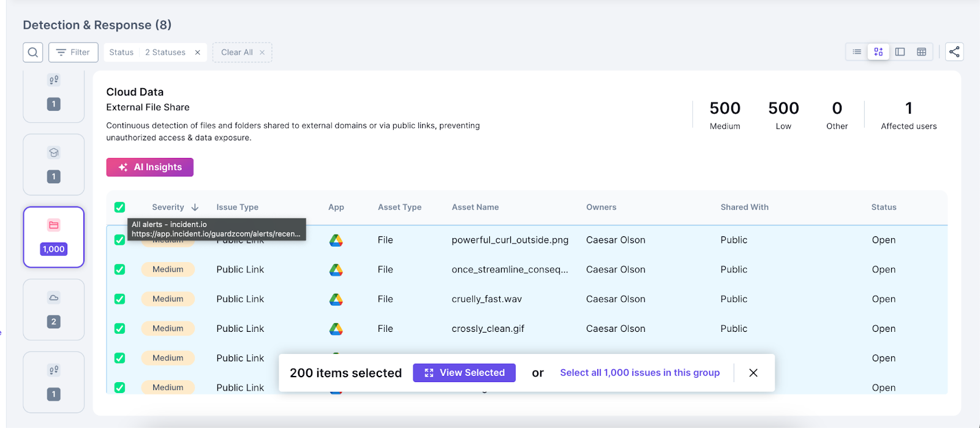Click the Issue Type column header

(x=237, y=208)
